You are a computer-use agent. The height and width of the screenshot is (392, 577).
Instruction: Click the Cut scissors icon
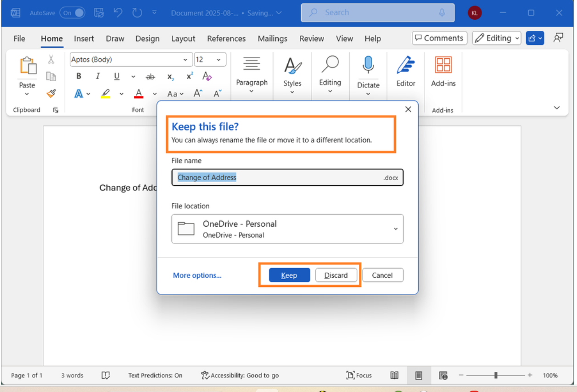coord(51,60)
